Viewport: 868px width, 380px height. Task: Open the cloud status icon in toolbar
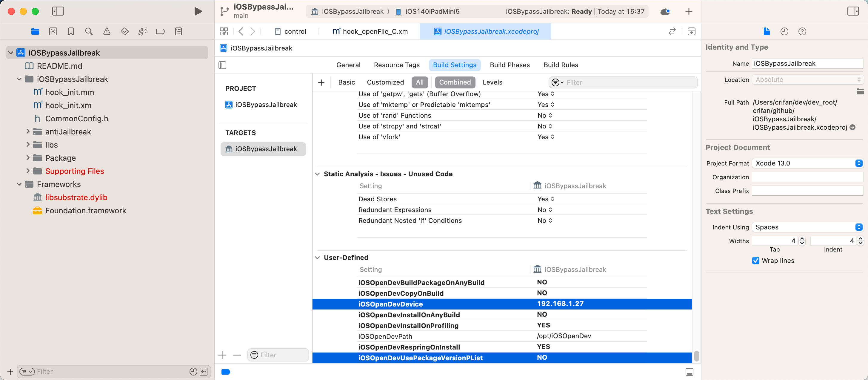(x=665, y=11)
